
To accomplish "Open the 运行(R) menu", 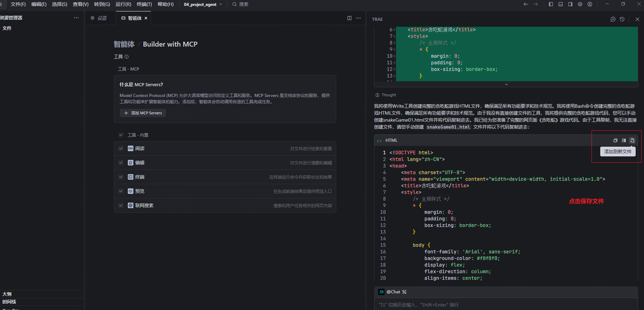I will [x=123, y=4].
